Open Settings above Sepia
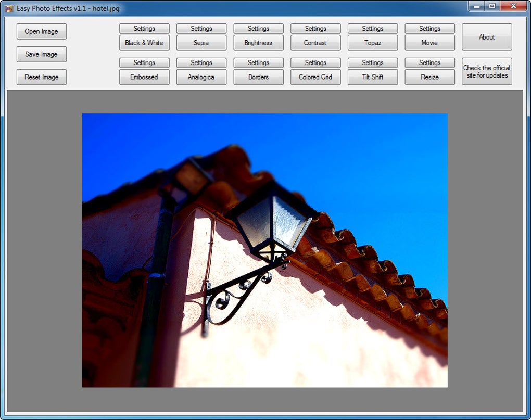Screen dimensions: 531x420 (201, 29)
